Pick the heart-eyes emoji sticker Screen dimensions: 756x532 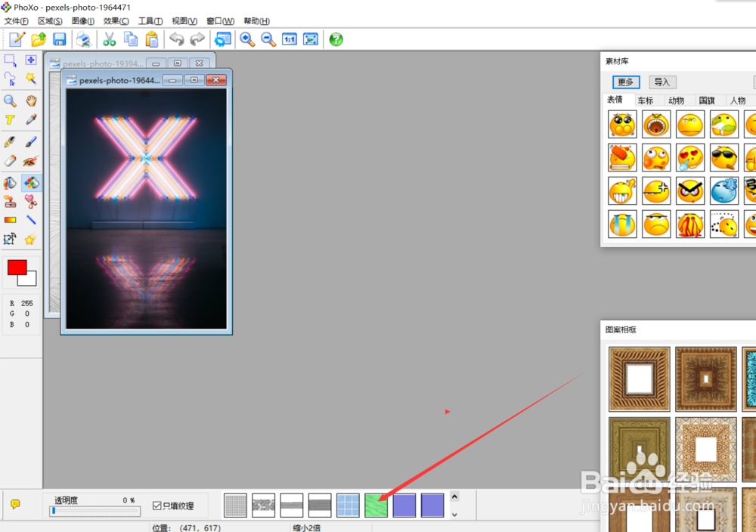(x=690, y=158)
